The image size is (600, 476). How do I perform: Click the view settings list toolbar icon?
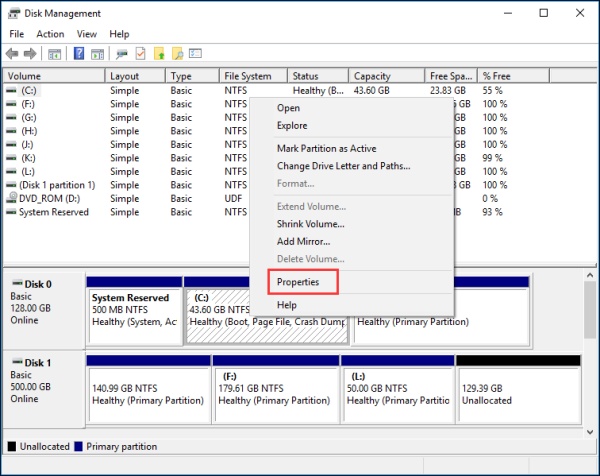coord(196,54)
